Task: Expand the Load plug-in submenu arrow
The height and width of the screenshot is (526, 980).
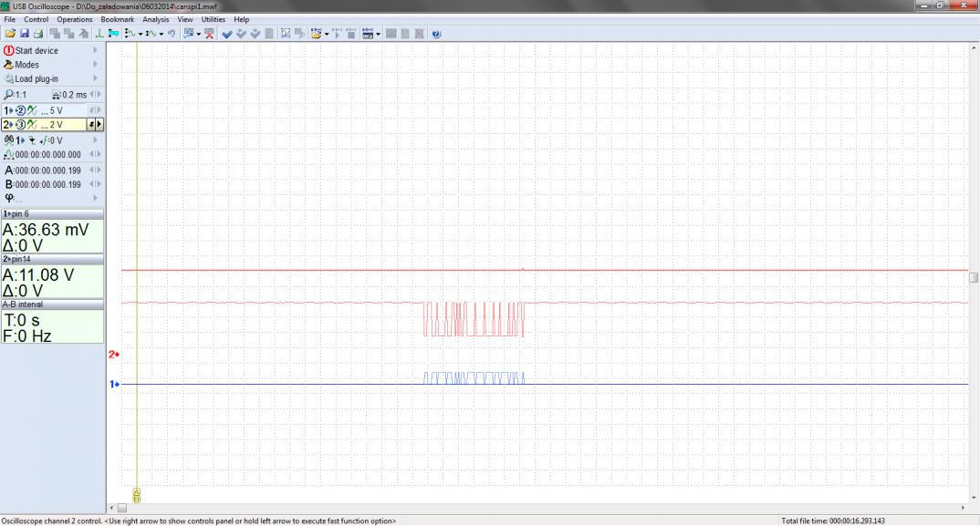Action: click(96, 78)
